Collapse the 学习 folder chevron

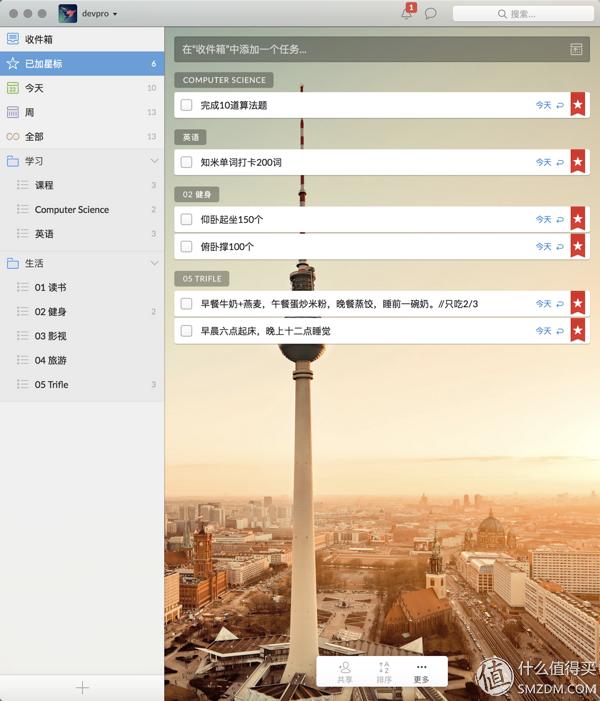[x=154, y=161]
